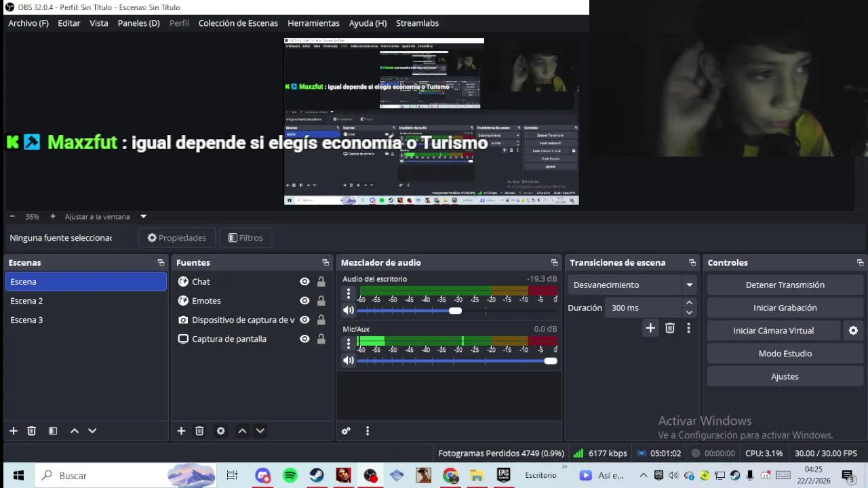
Task: Add a new scene with plus icon
Action: click(x=13, y=431)
